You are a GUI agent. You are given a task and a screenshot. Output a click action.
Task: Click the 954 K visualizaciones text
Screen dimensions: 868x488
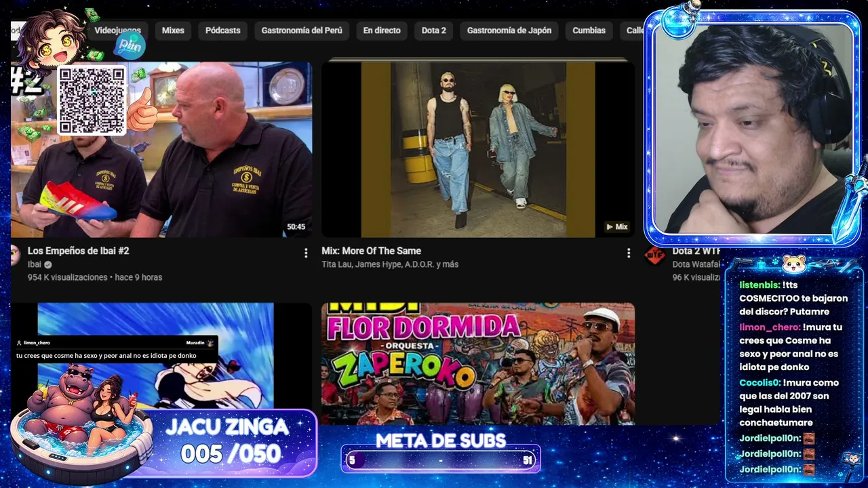pos(68,277)
